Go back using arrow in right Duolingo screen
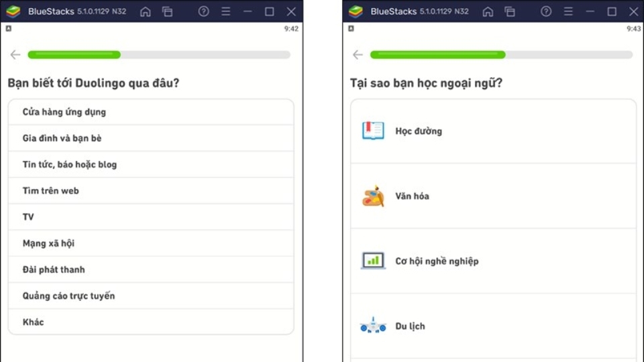Viewport: 644px width, 362px height. click(358, 54)
